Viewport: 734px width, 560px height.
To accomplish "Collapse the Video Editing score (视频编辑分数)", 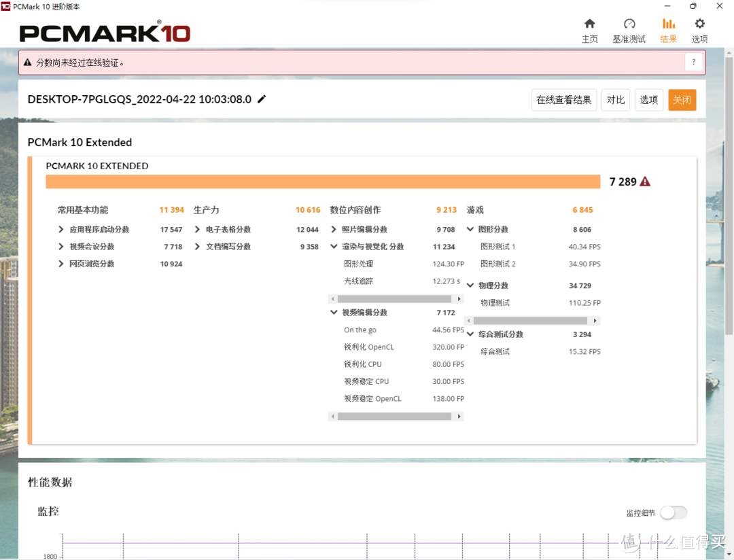I will pos(333,313).
